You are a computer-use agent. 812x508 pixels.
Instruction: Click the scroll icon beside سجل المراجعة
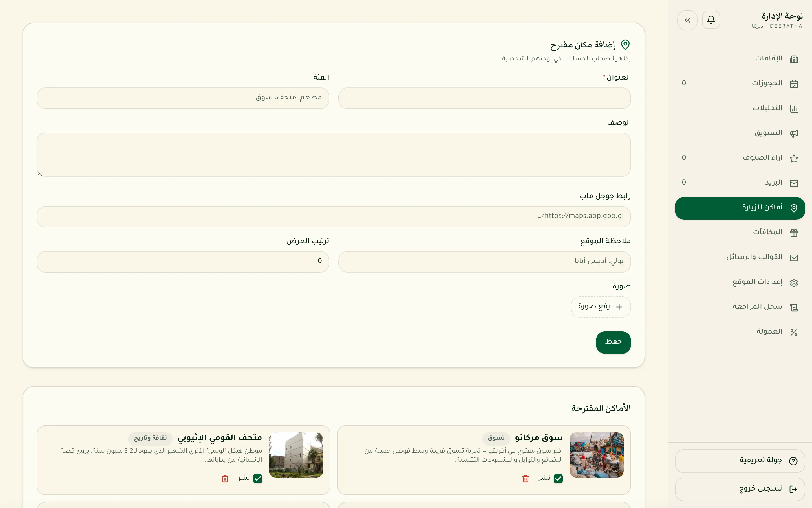794,307
